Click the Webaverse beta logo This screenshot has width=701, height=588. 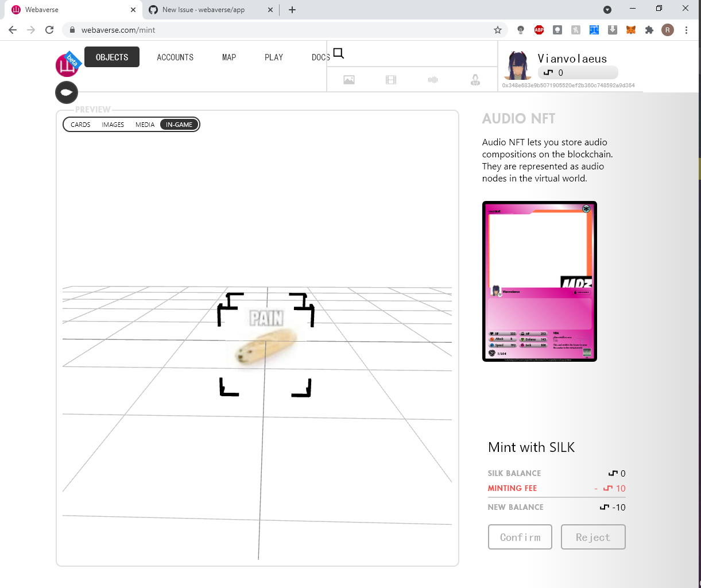(66, 64)
